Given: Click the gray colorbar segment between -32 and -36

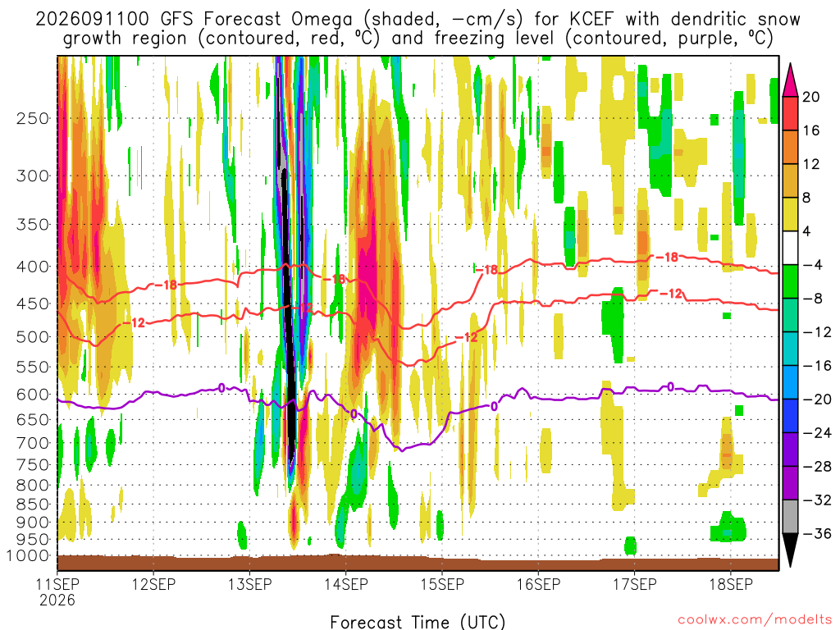Looking at the screenshot, I should [790, 517].
